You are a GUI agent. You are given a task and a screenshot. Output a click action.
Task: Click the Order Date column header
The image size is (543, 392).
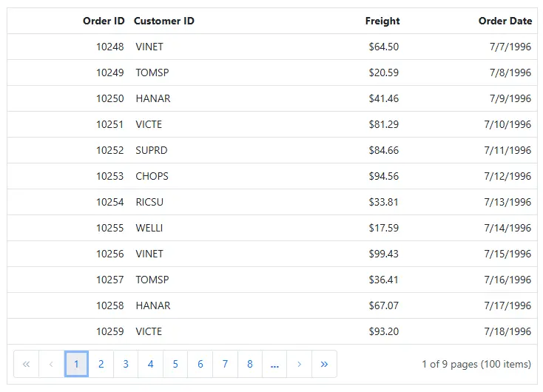pos(505,21)
